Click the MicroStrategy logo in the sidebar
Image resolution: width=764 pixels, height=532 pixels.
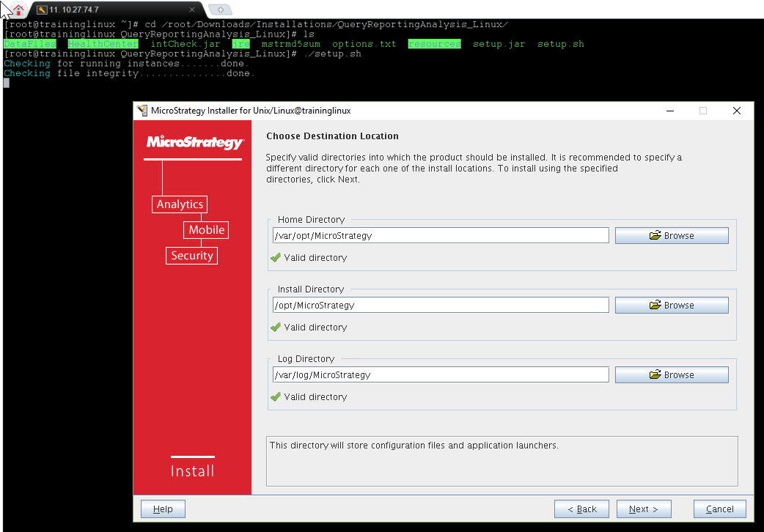194,142
